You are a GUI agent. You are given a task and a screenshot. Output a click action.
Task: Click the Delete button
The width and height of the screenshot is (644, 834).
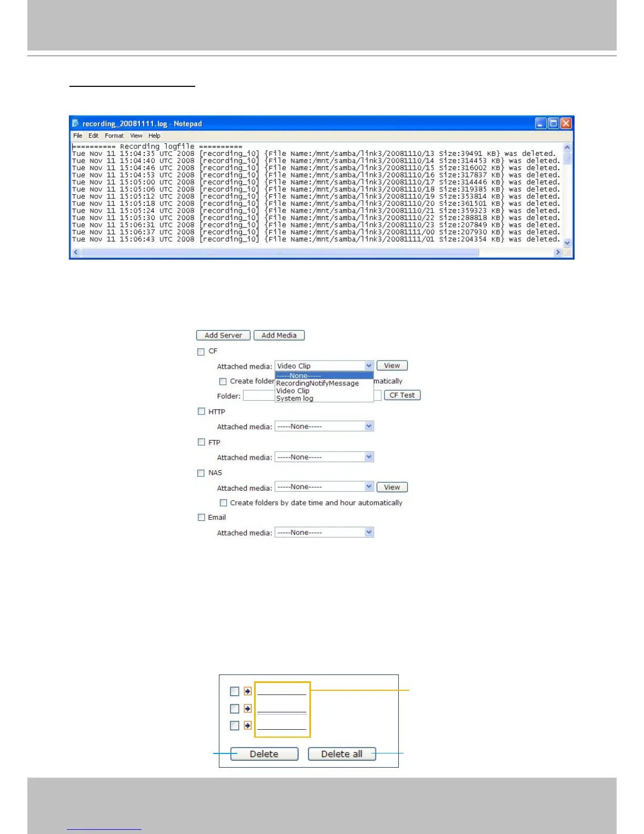pyautogui.click(x=264, y=754)
